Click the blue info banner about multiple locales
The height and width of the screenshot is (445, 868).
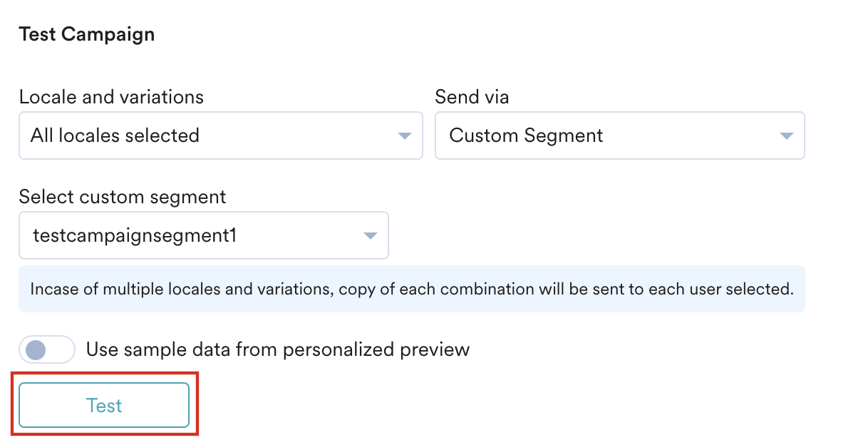pos(411,290)
